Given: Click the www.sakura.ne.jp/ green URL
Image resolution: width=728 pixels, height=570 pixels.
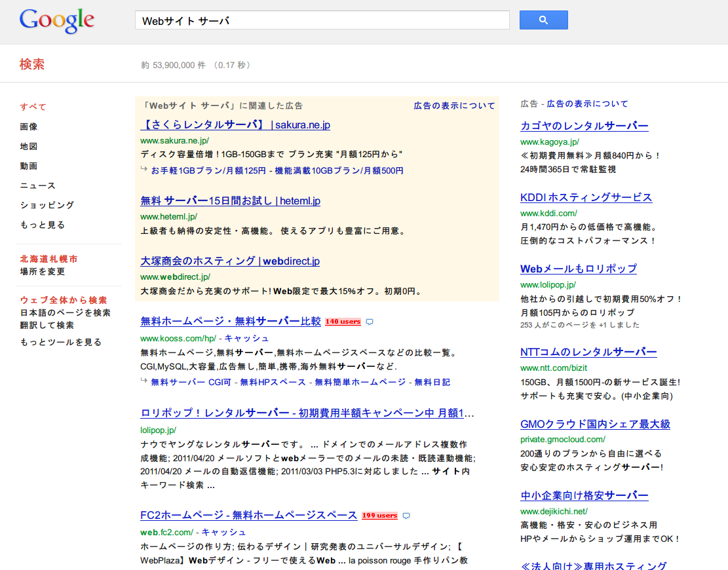Looking at the screenshot, I should click(x=174, y=141).
